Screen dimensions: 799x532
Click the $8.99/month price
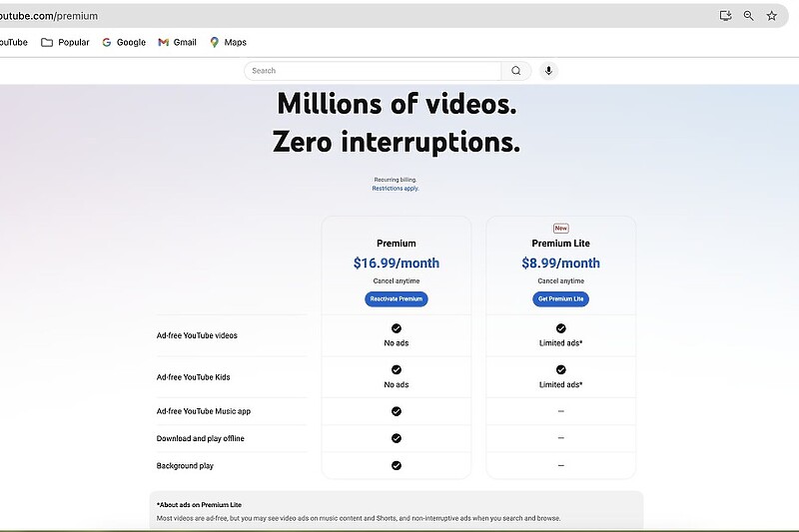coord(560,264)
